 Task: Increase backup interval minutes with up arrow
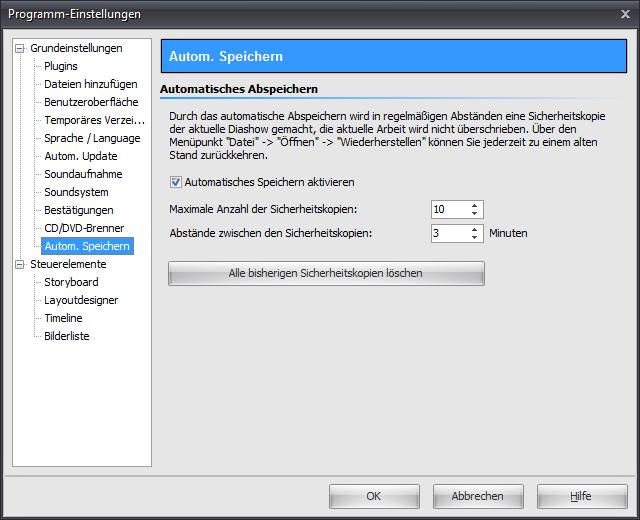click(475, 229)
